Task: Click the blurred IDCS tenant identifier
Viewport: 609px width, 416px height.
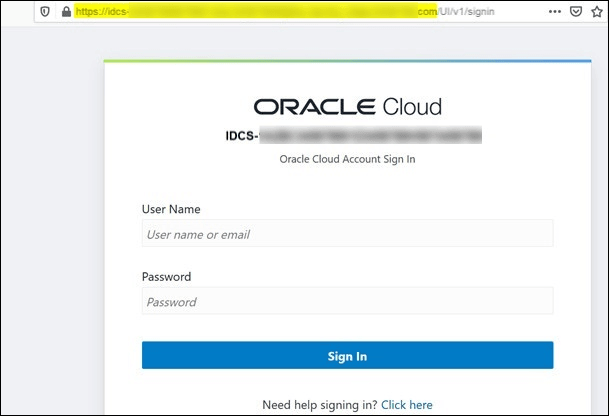Action: (353, 135)
